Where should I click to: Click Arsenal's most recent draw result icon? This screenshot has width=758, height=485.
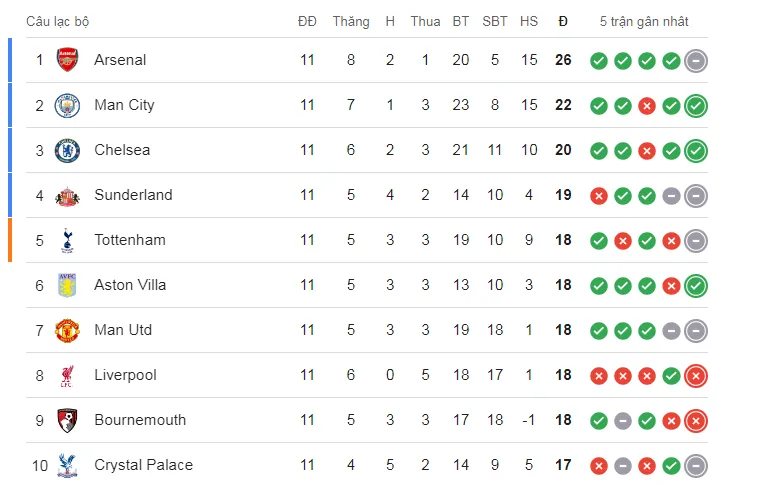click(x=696, y=61)
